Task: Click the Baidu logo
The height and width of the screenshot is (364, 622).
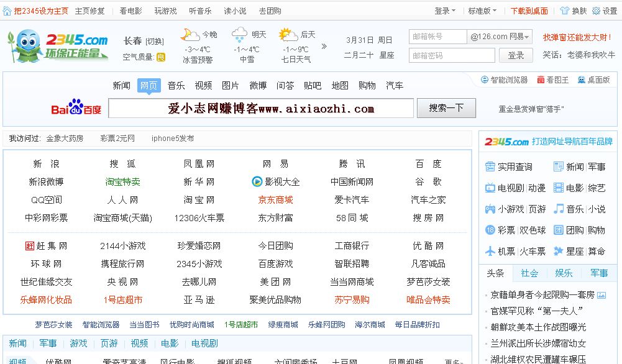Action: click(x=76, y=107)
